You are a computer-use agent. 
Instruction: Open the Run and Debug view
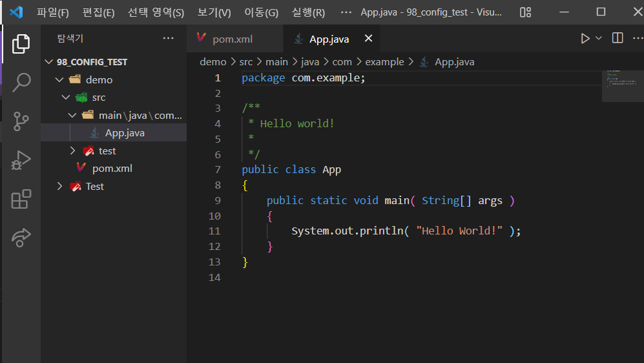click(x=21, y=160)
